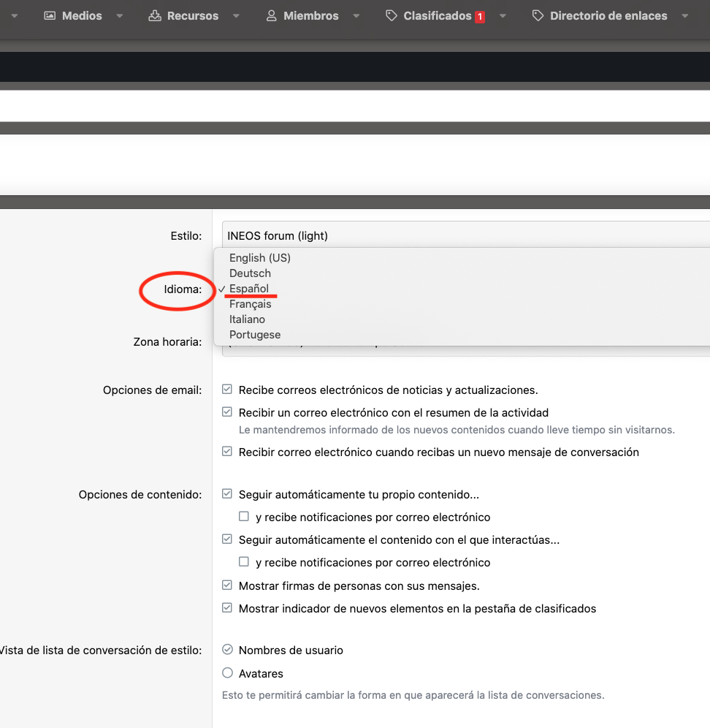Click the Medios image icon

pos(48,15)
